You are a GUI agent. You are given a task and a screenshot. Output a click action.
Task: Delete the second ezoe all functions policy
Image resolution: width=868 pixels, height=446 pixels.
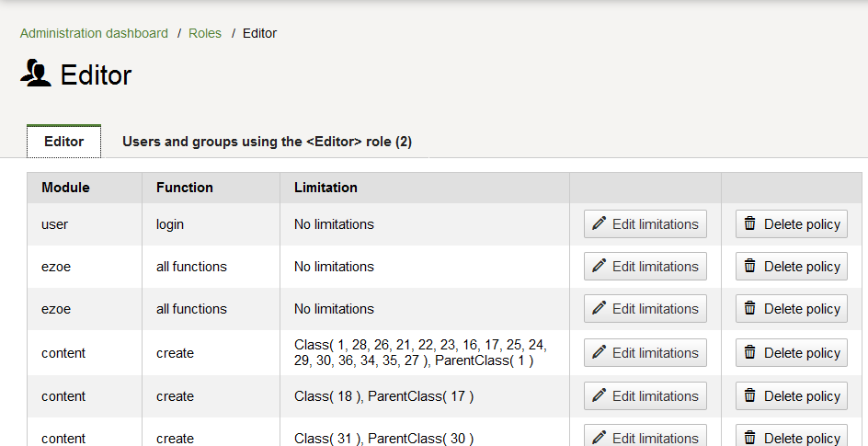pyautogui.click(x=792, y=309)
